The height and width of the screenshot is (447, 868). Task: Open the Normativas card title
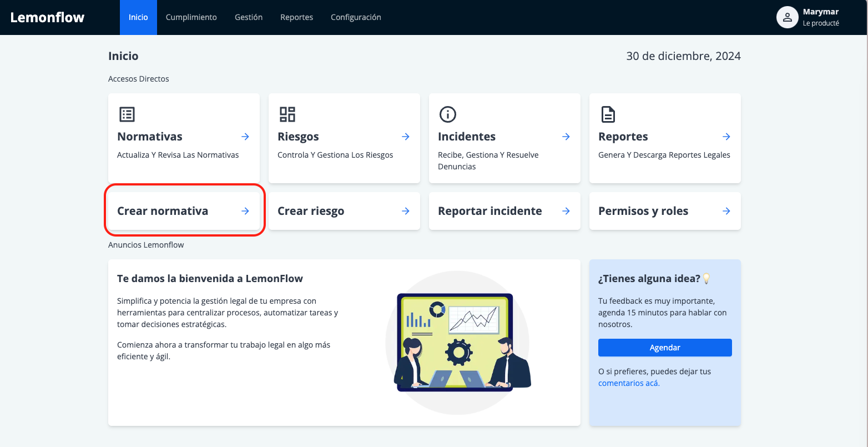150,137
